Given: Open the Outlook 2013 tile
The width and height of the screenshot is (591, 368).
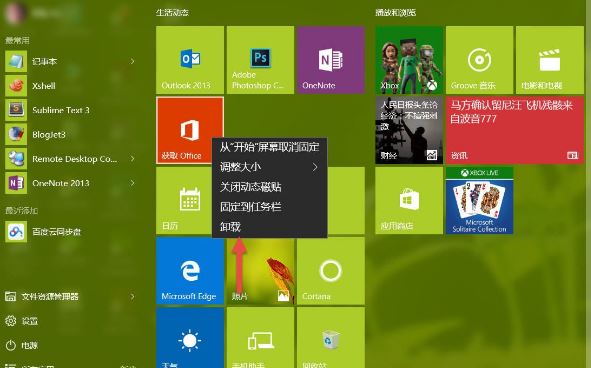Looking at the screenshot, I should [x=190, y=60].
